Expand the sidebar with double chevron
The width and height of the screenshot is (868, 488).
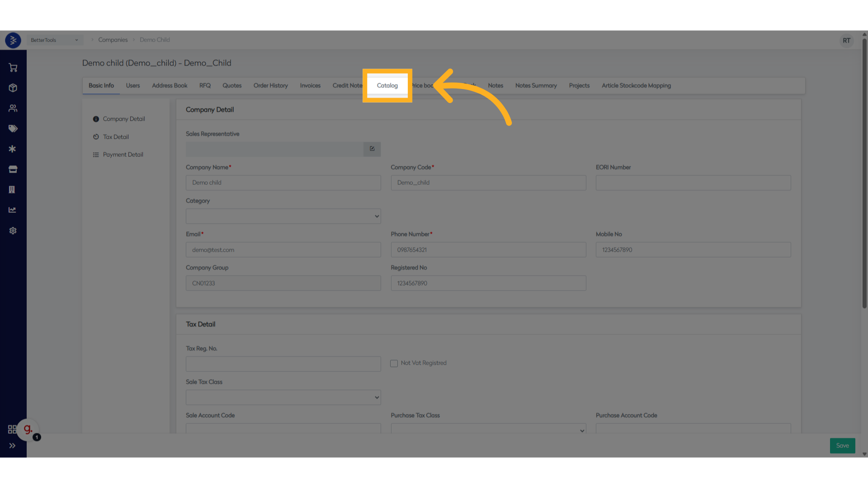pos(12,446)
